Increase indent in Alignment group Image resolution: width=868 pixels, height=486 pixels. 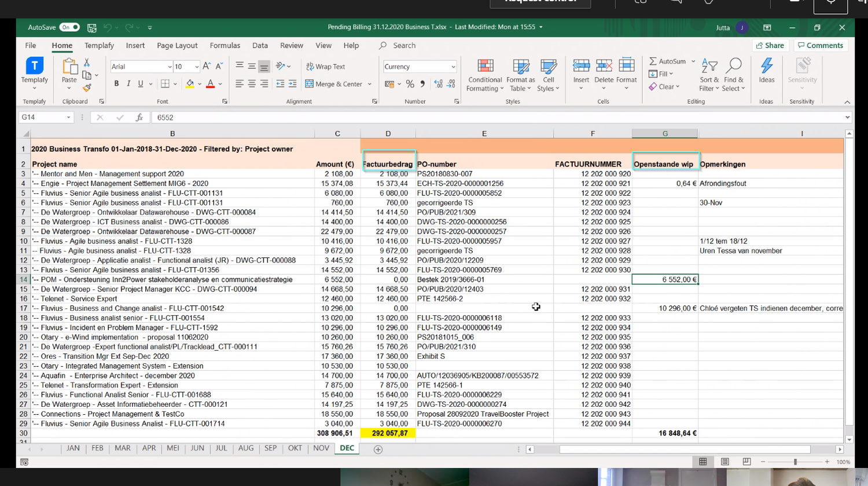click(x=293, y=84)
